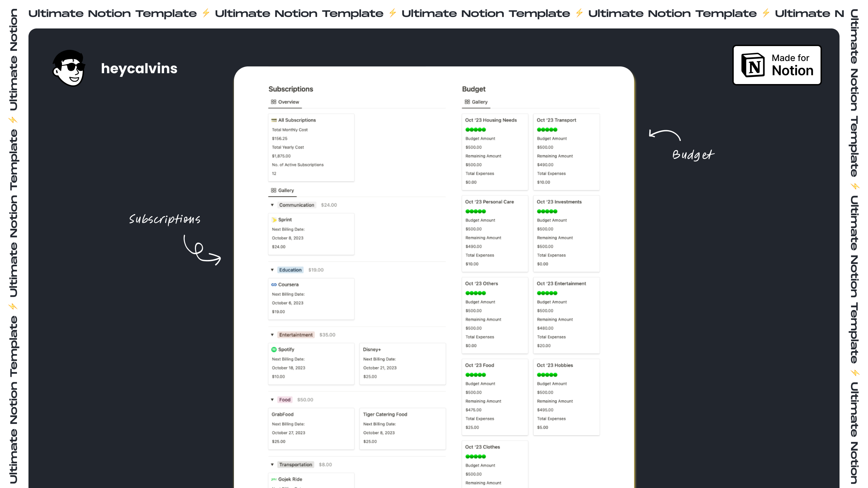Open the Oct '23 Food budget card
Viewport: 868px width, 488px height.
495,397
